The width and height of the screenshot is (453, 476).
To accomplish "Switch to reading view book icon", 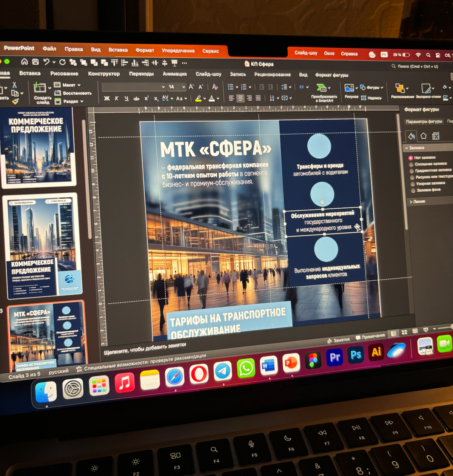I will pyautogui.click(x=415, y=331).
